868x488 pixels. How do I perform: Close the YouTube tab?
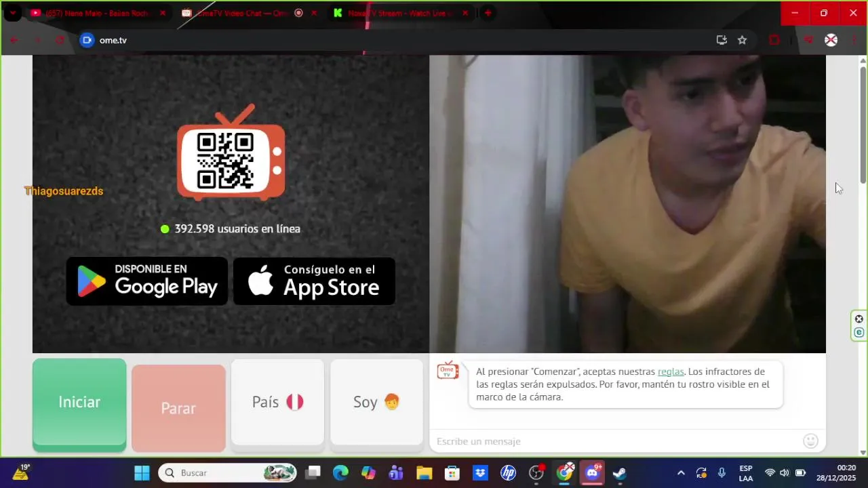tap(163, 13)
